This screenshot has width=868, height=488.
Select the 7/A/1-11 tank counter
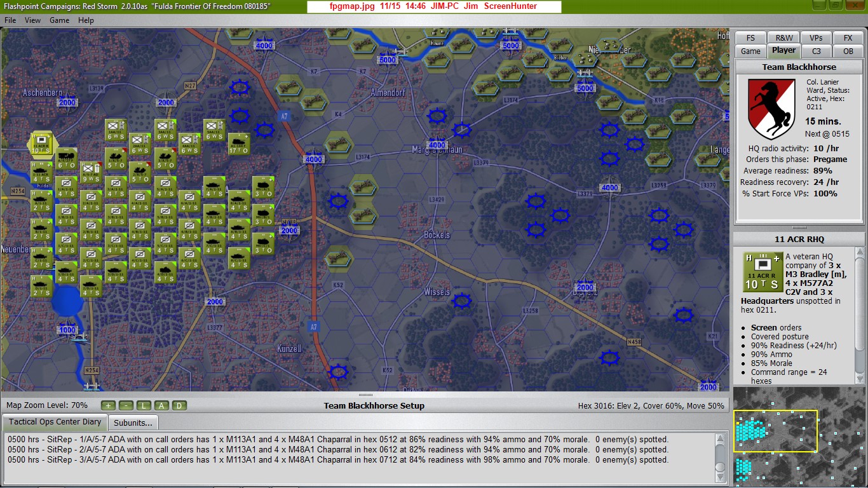point(215,187)
